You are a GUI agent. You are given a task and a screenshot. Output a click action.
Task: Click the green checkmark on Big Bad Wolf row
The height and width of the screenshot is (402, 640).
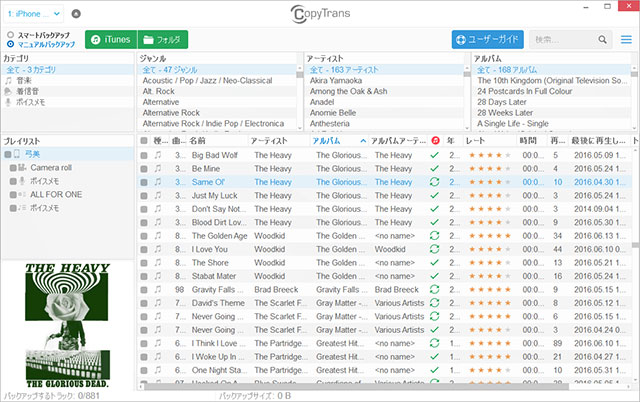(434, 156)
